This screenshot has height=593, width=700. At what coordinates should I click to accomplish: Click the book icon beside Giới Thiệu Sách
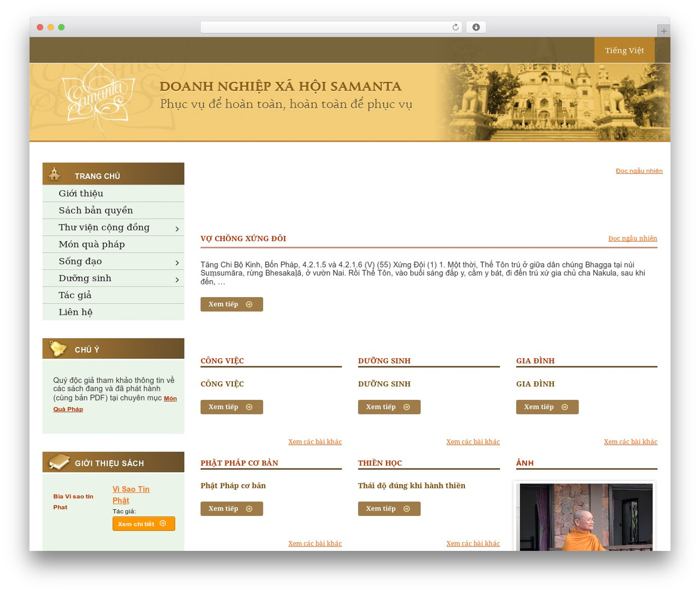coord(58,462)
